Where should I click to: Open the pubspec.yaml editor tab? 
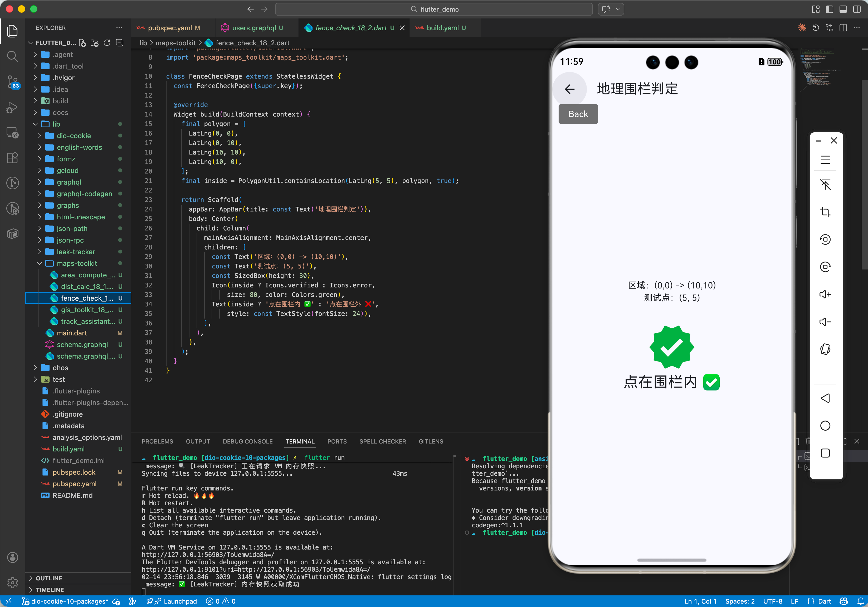tap(170, 28)
